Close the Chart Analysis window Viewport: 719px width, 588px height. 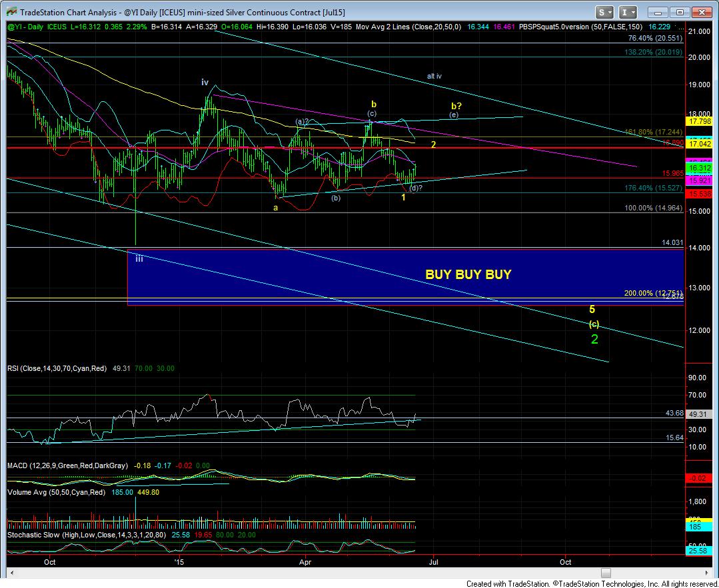702,13
